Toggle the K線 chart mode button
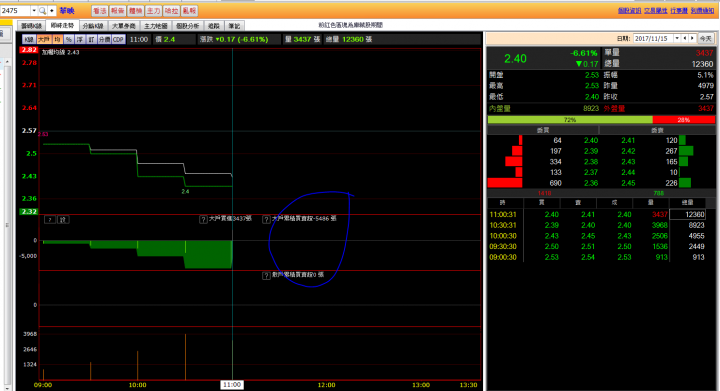The image size is (720, 391). pyautogui.click(x=29, y=39)
